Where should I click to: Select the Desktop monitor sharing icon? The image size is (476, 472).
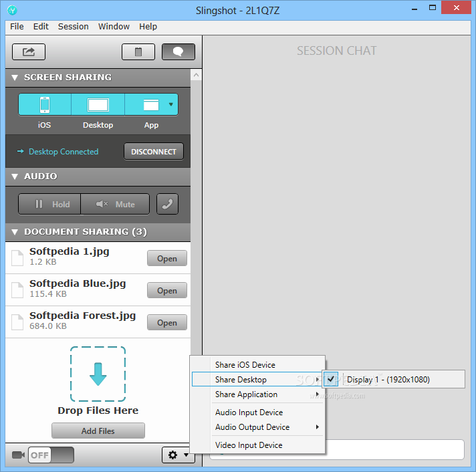pyautogui.click(x=98, y=105)
